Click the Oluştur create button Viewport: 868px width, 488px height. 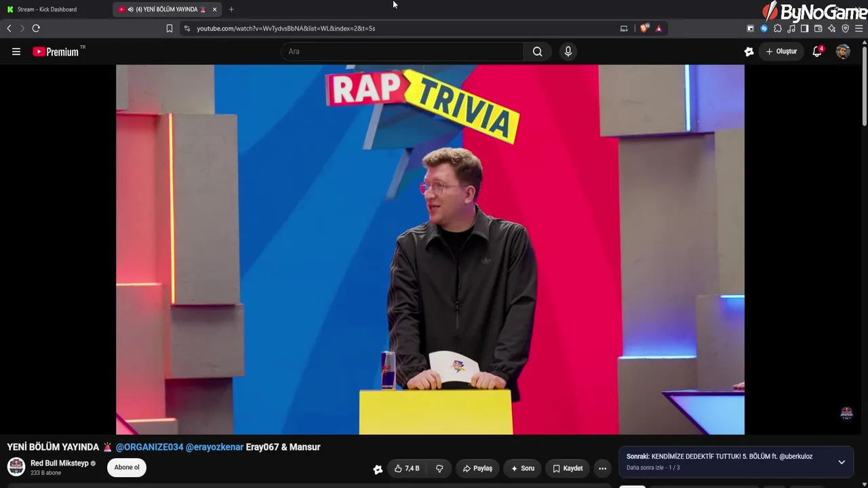coord(781,52)
